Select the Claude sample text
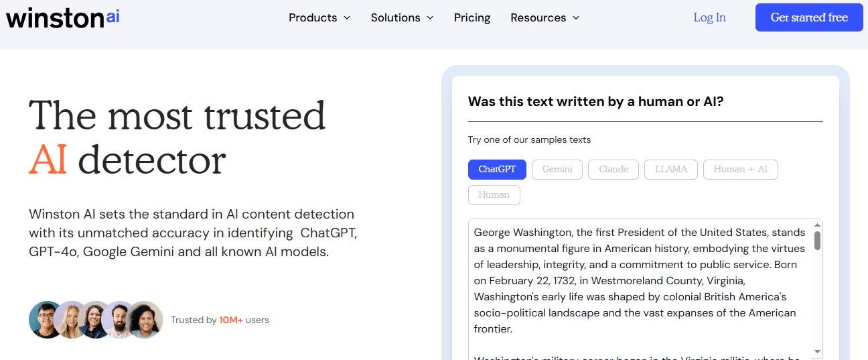This screenshot has height=360, width=868. [x=613, y=170]
